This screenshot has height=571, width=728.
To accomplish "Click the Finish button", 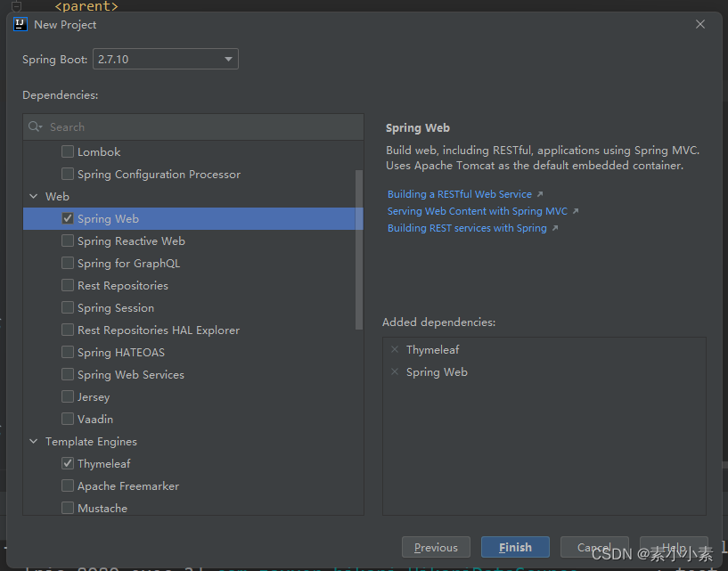I will [515, 547].
